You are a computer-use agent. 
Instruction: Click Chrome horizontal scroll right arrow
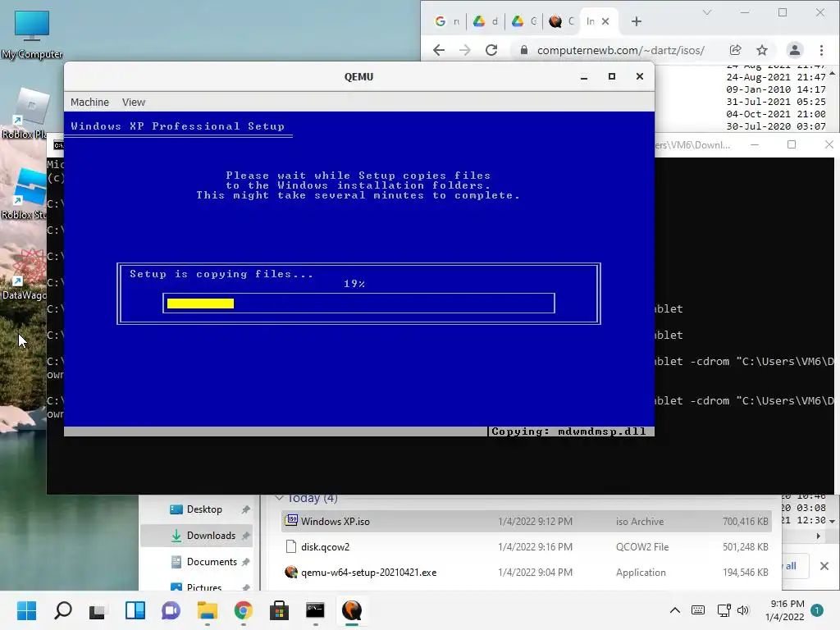click(x=818, y=536)
